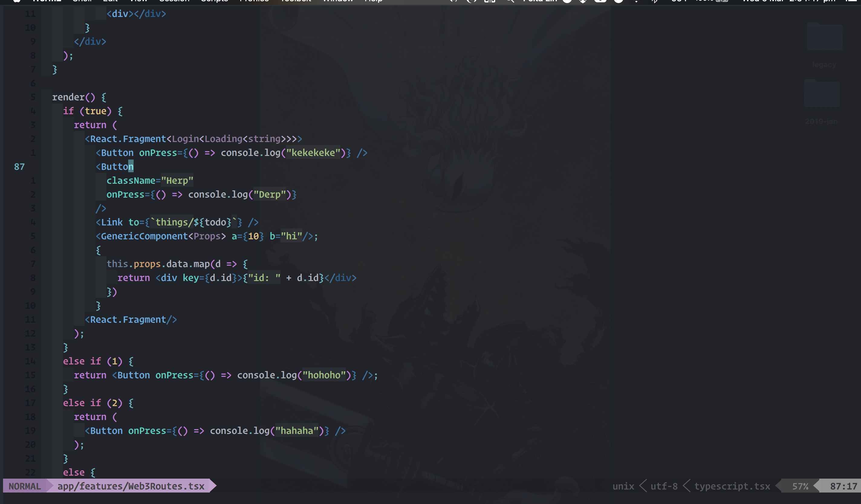Click the battery status icon in menu bar
861x504 pixels.
[722, 1]
